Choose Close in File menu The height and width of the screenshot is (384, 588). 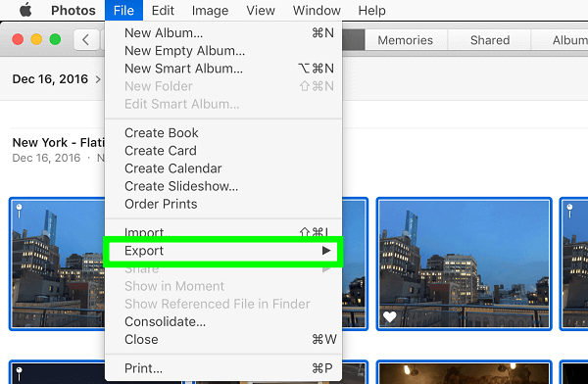(223, 340)
